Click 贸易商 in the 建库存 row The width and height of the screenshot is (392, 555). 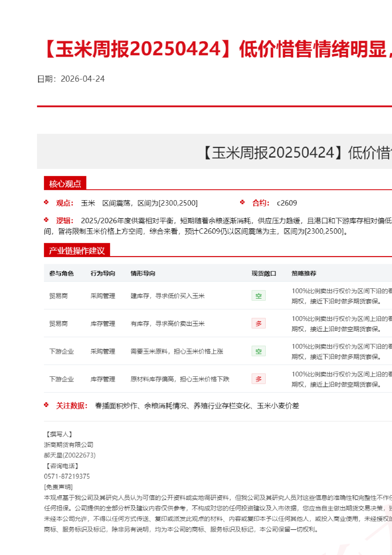pos(58,296)
